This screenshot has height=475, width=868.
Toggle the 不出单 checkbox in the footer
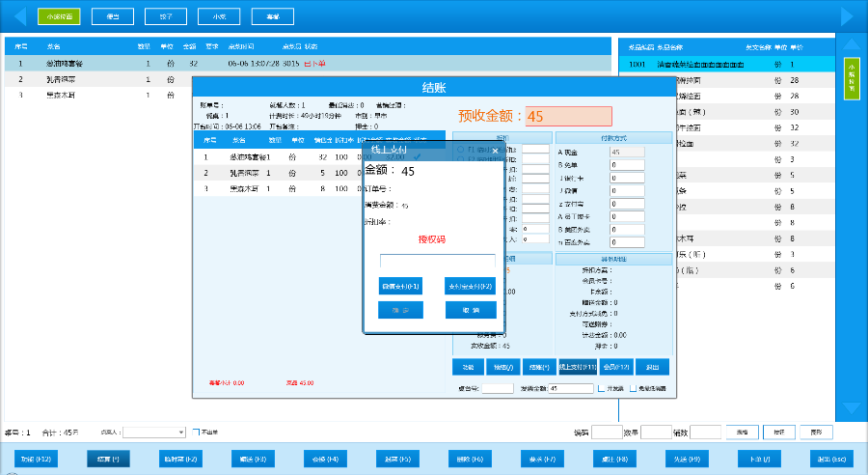click(x=196, y=432)
